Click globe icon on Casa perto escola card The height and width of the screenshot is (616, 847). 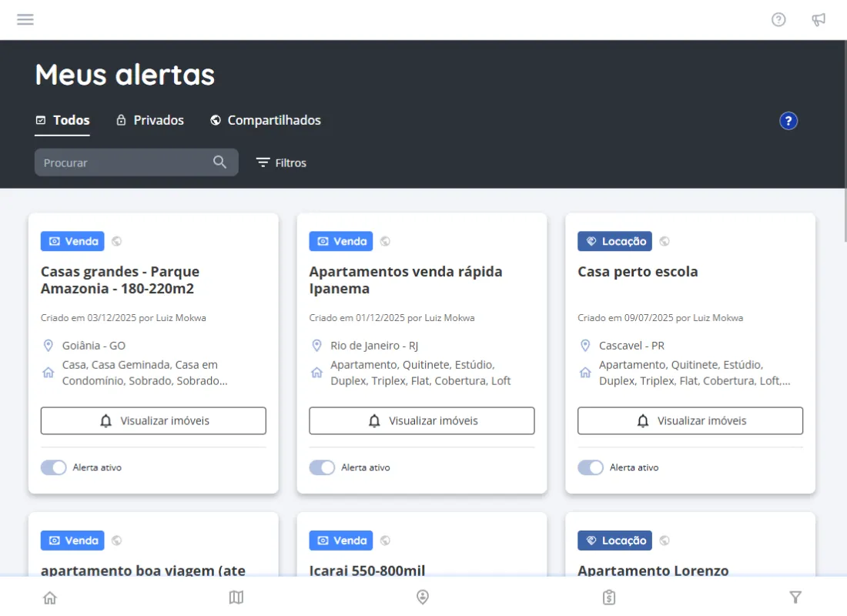pos(665,242)
